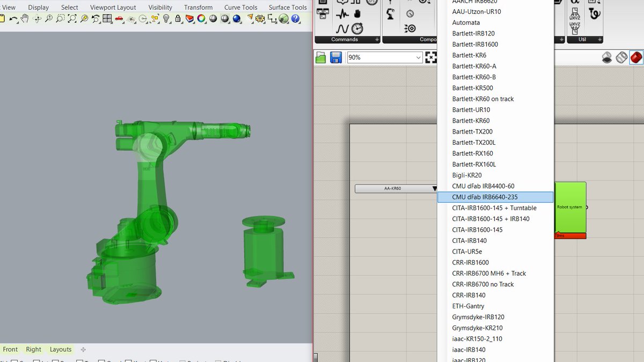
Task: Click the stopwatch command icon
Action: [357, 28]
